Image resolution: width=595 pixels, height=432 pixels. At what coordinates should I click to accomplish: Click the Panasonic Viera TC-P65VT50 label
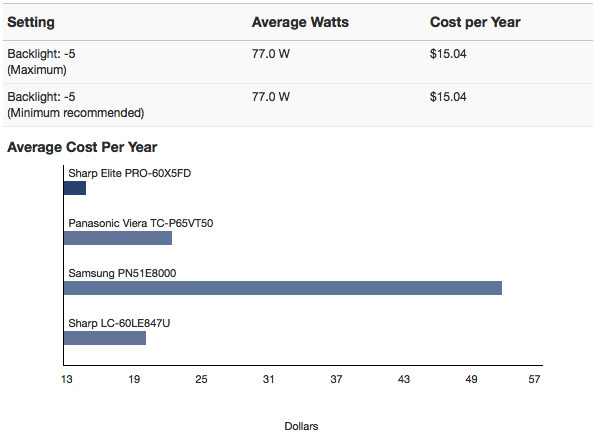pos(140,223)
